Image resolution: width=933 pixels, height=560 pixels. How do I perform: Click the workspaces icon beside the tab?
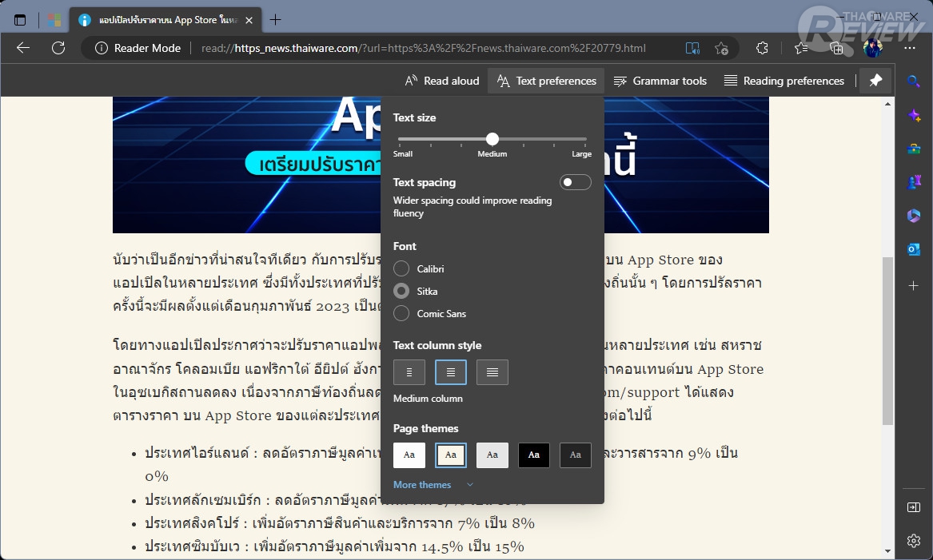(54, 20)
